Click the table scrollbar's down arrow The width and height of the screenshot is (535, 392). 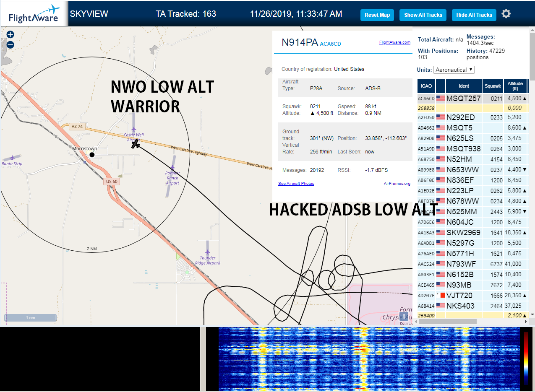532,315
